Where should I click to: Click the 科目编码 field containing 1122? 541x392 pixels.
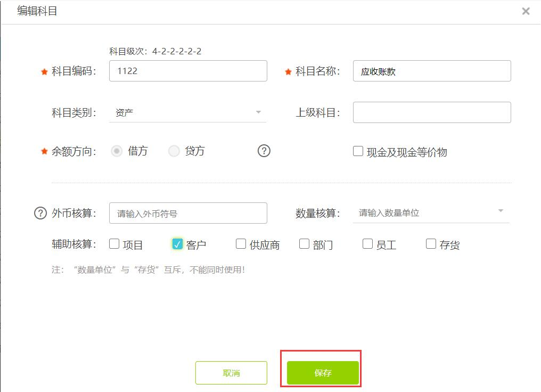click(x=188, y=70)
